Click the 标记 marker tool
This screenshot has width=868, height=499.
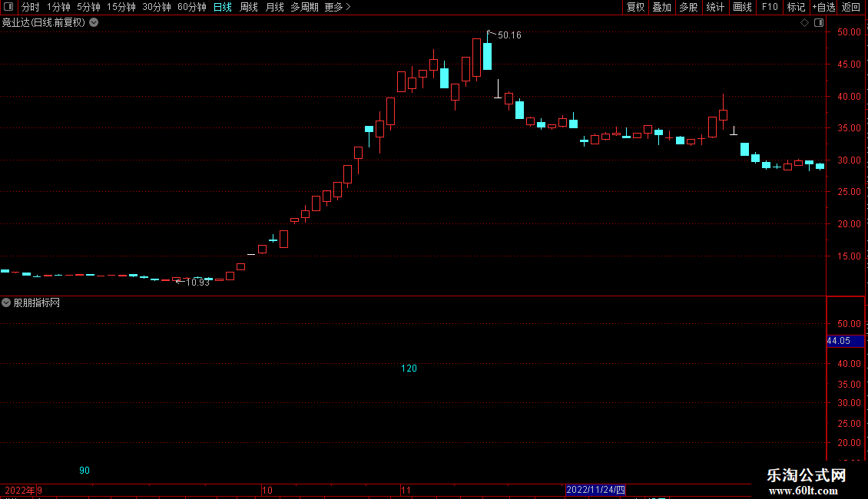[796, 7]
